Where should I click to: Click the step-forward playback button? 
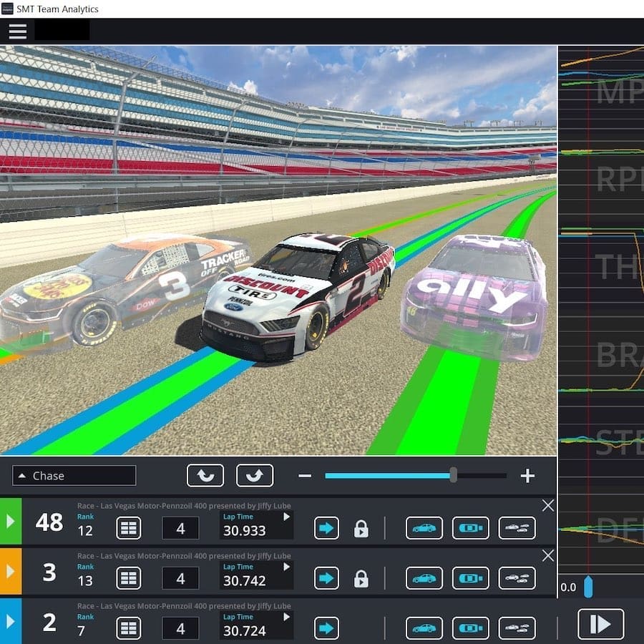(601, 624)
